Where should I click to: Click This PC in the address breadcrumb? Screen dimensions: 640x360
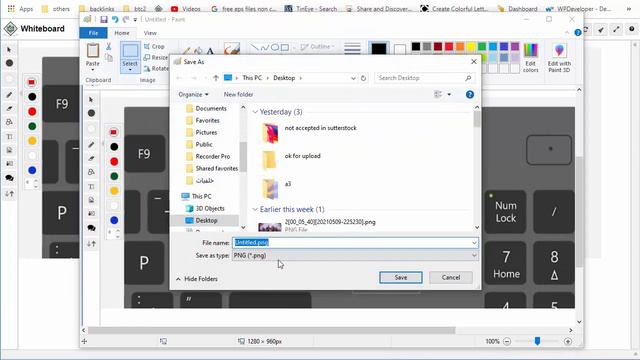(252, 78)
